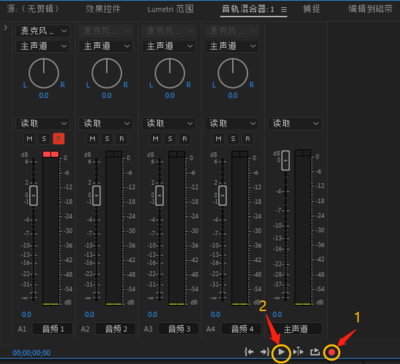The height and width of the screenshot is (364, 400).
Task: Click the Go to Out point transport icon
Action: (265, 352)
